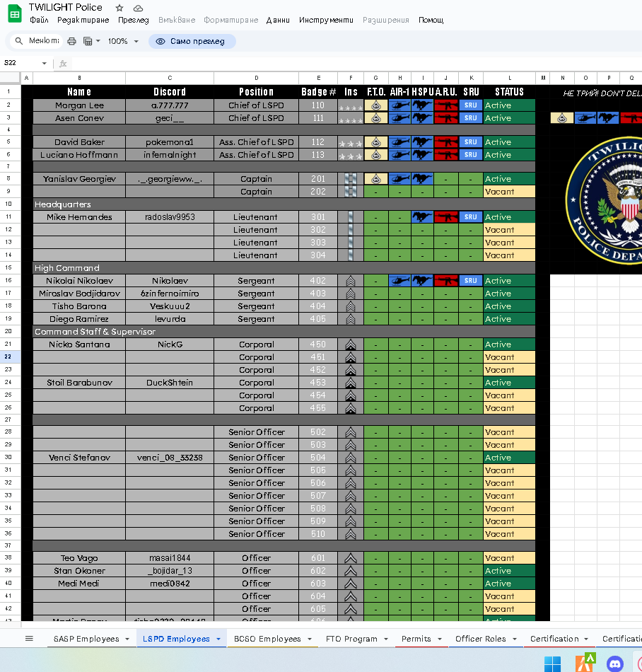Click Venci Stefanov's senior officer insignia
The height and width of the screenshot is (672, 642).
pyautogui.click(x=351, y=458)
